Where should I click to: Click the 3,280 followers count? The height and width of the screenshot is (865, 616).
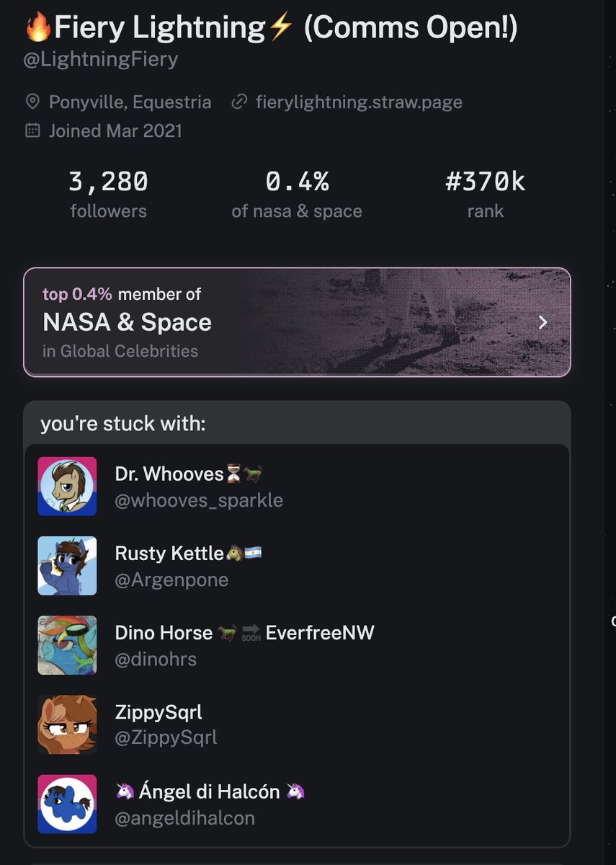pyautogui.click(x=108, y=195)
